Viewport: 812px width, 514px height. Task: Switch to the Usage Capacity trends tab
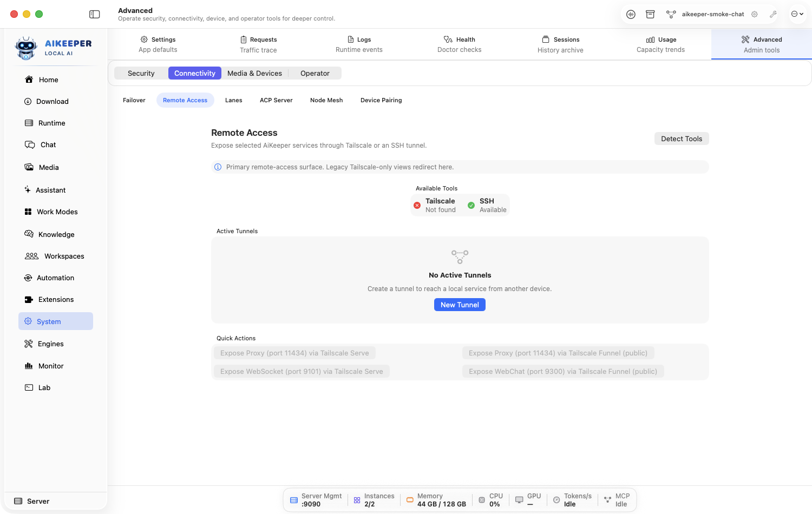coord(661,44)
